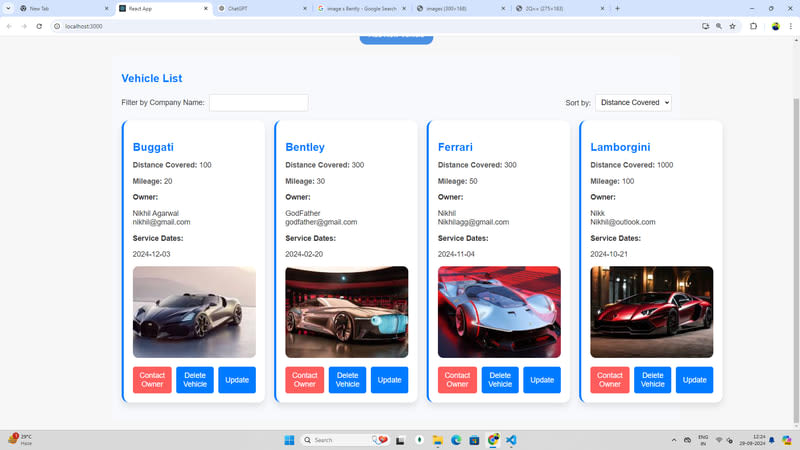This screenshot has width=800, height=450.
Task: Open Visual Studio Code from taskbar
Action: (x=511, y=440)
